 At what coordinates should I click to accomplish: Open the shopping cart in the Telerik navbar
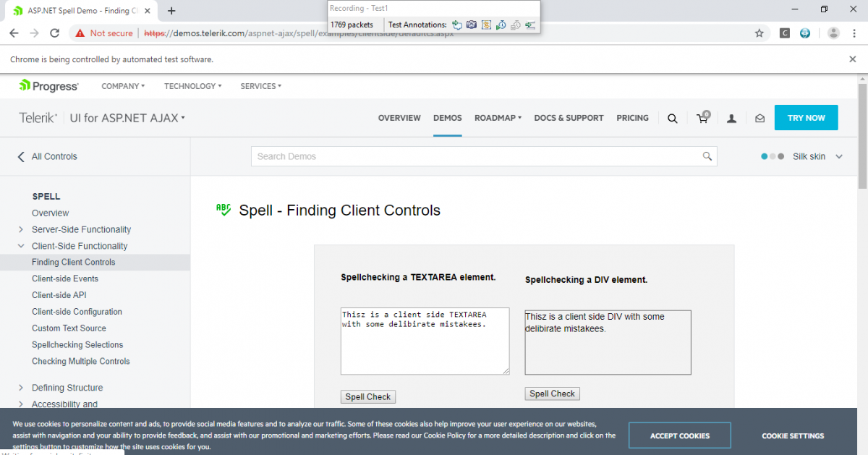click(x=702, y=118)
